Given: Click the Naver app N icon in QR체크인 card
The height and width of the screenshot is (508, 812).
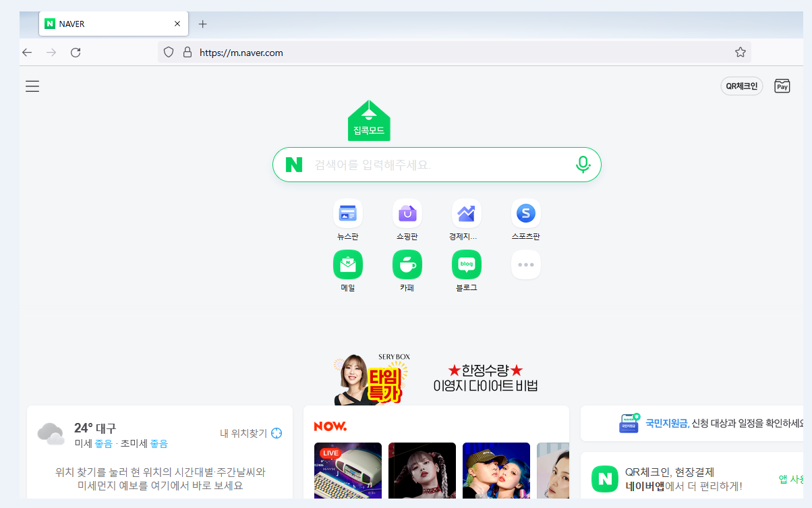Looking at the screenshot, I should tap(605, 479).
